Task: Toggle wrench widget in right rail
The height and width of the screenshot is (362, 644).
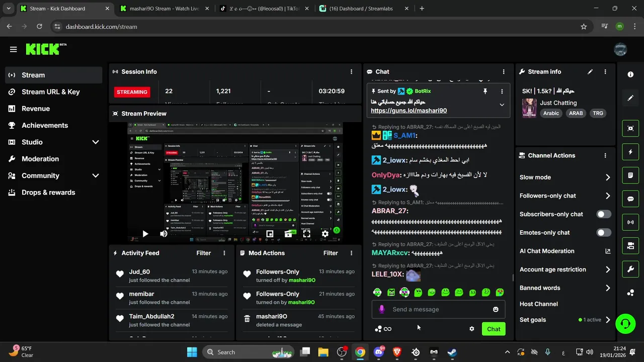Action: (x=630, y=269)
